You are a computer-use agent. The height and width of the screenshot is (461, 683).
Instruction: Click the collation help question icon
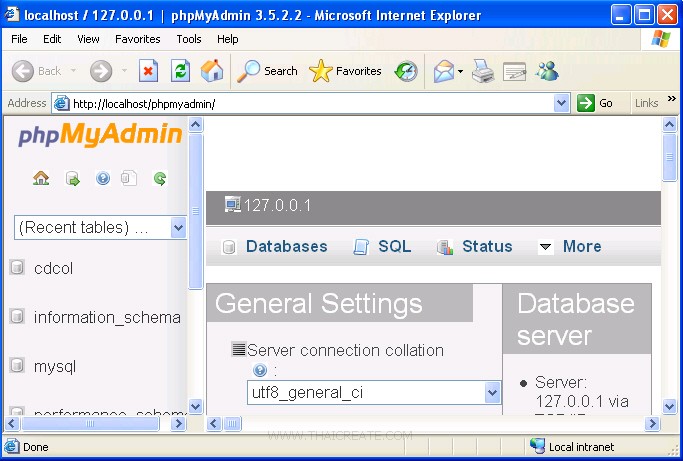click(260, 370)
